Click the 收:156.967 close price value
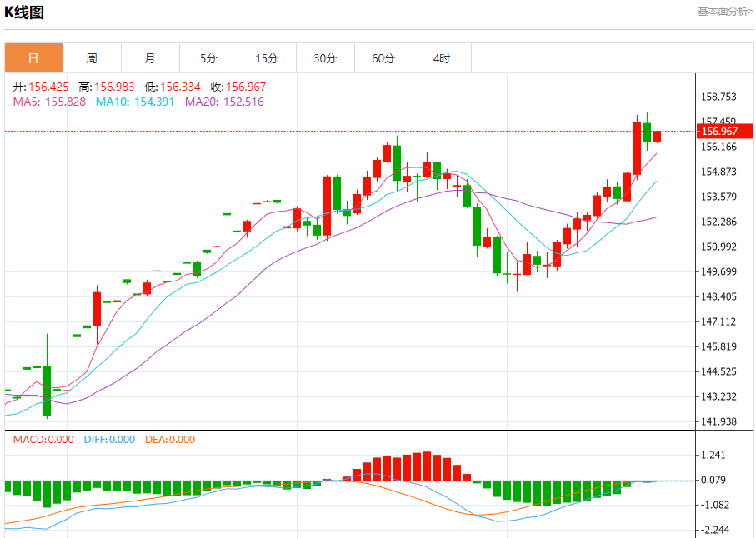 tap(238, 87)
